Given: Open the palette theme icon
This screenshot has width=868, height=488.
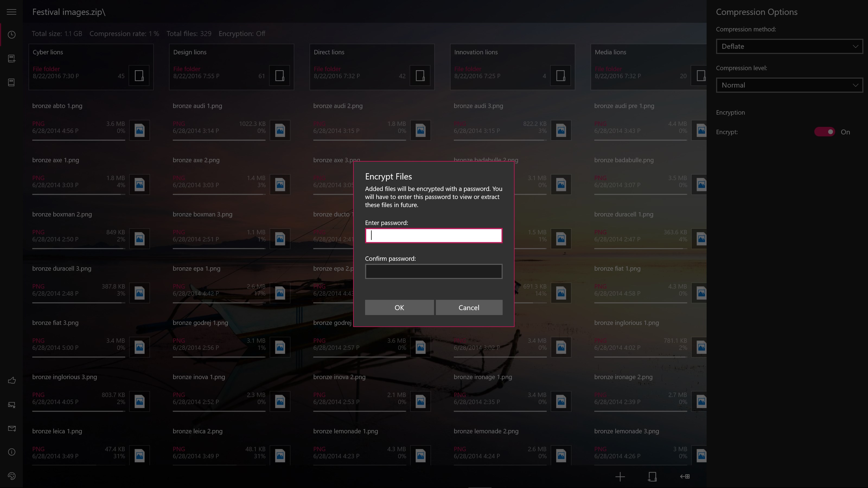Looking at the screenshot, I should tap(11, 476).
